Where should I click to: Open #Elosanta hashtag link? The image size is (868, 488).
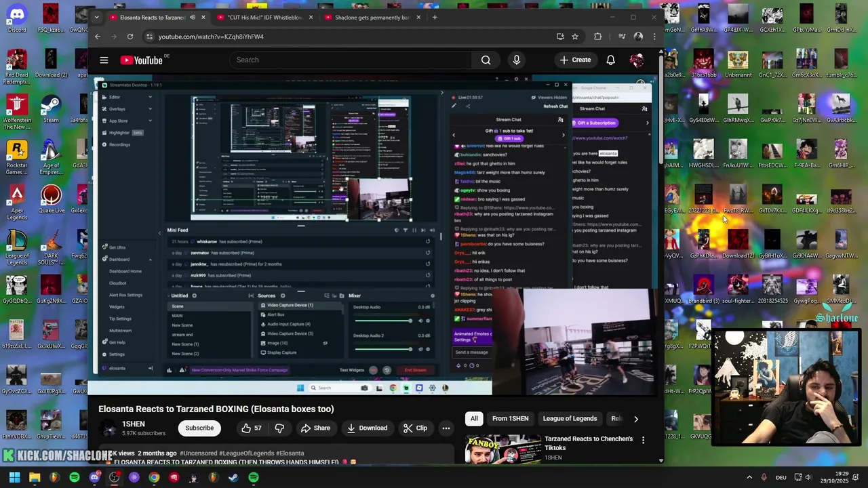290,453
